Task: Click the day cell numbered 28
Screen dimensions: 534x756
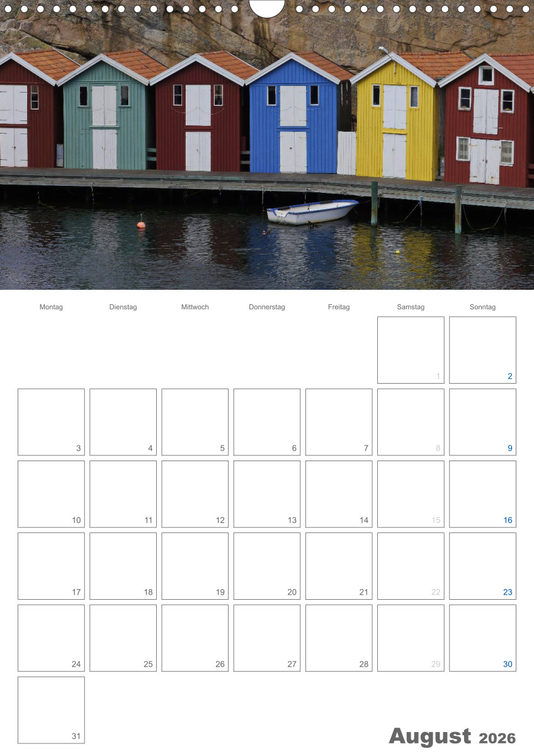Action: pos(339,638)
